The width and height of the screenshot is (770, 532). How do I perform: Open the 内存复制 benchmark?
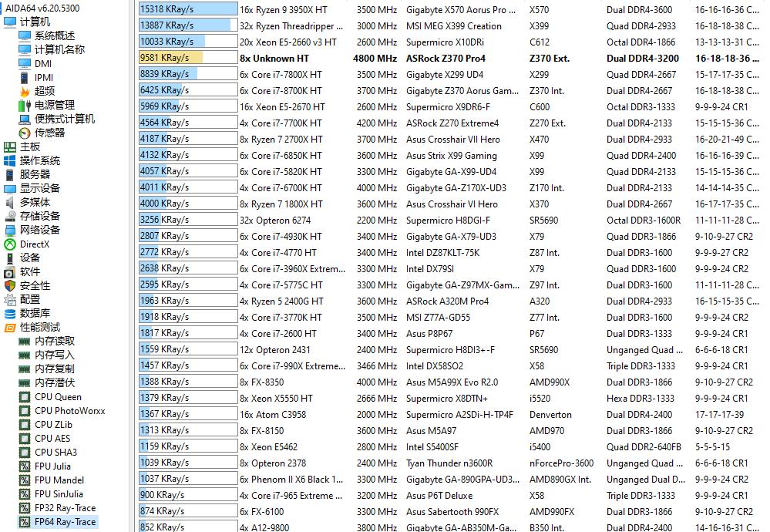click(54, 369)
